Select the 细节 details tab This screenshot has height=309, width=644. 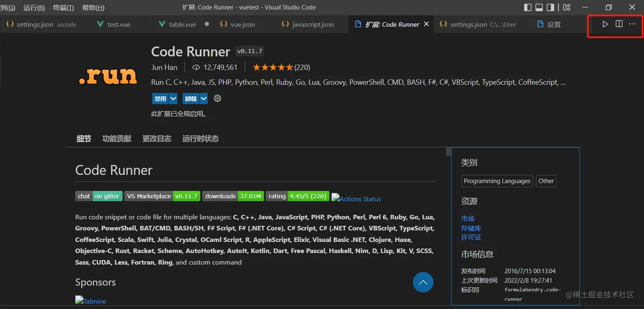click(83, 139)
